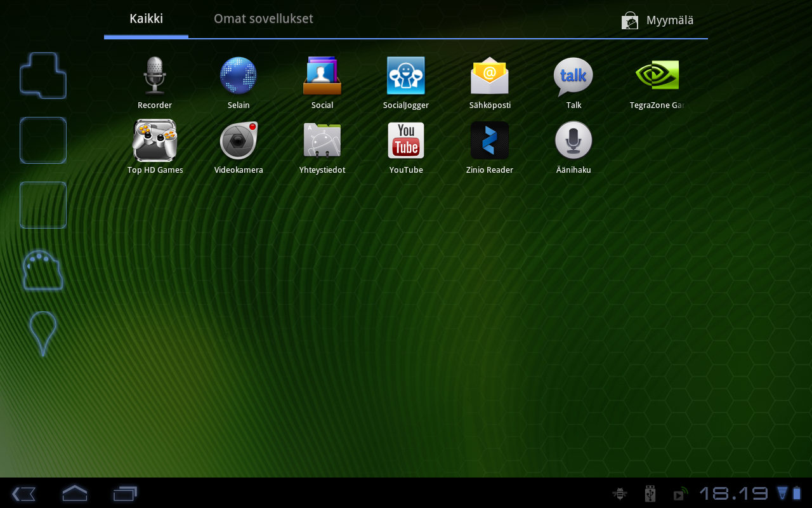Switch to the Kaikki tab
The width and height of the screenshot is (812, 508).
(x=146, y=19)
